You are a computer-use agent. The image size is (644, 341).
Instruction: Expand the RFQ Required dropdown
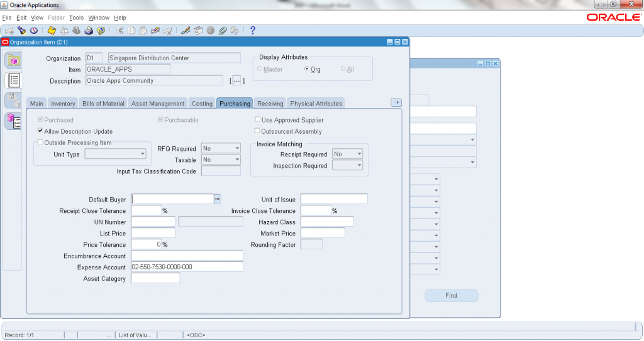236,149
